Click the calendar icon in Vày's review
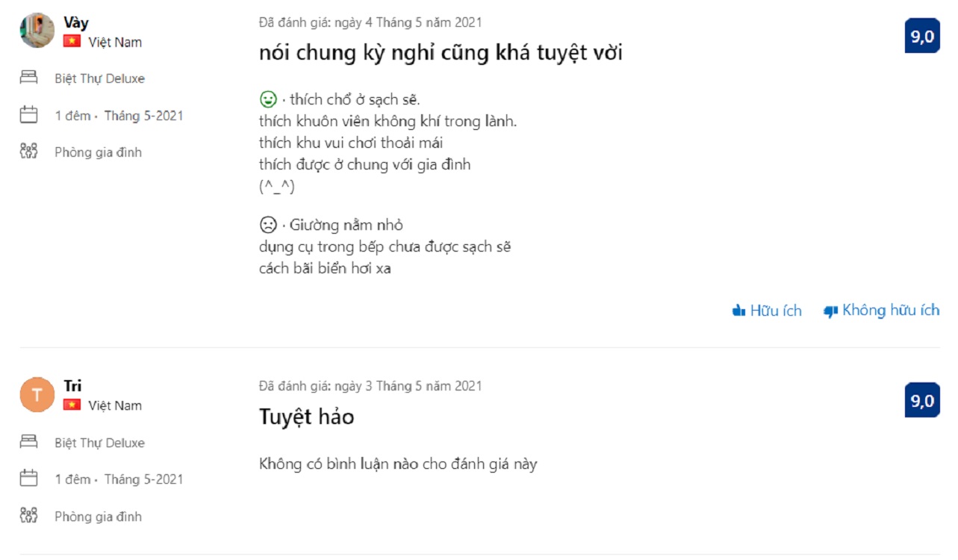The width and height of the screenshot is (958, 560). click(x=28, y=115)
